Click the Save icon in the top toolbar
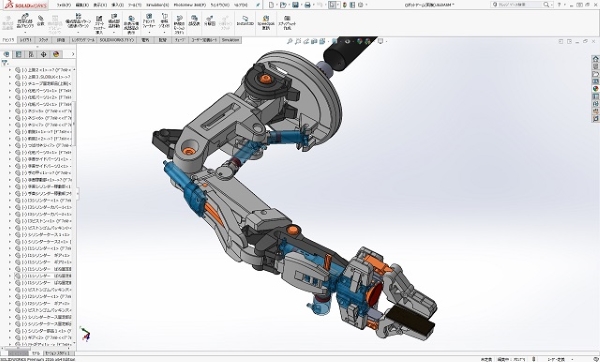 tap(295, 5)
